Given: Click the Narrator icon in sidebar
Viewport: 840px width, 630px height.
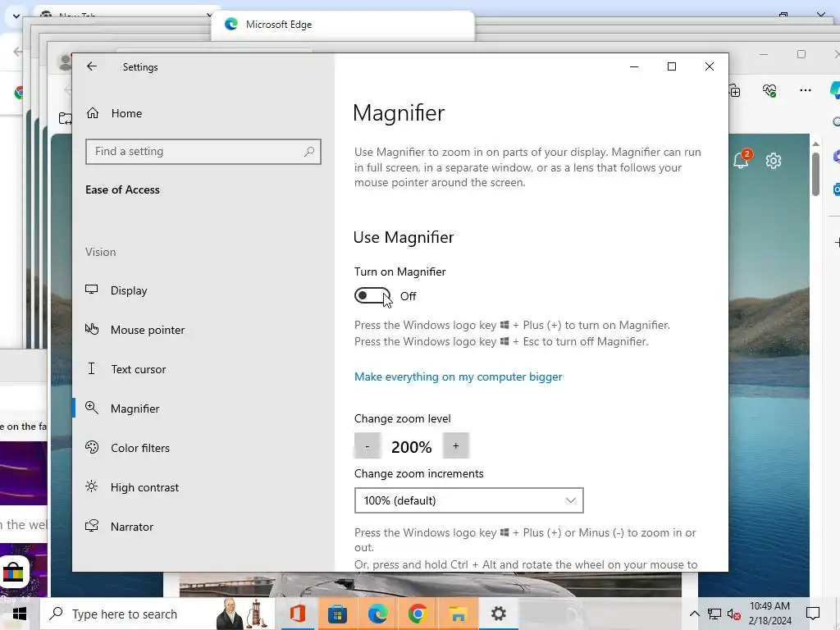Looking at the screenshot, I should pyautogui.click(x=92, y=526).
